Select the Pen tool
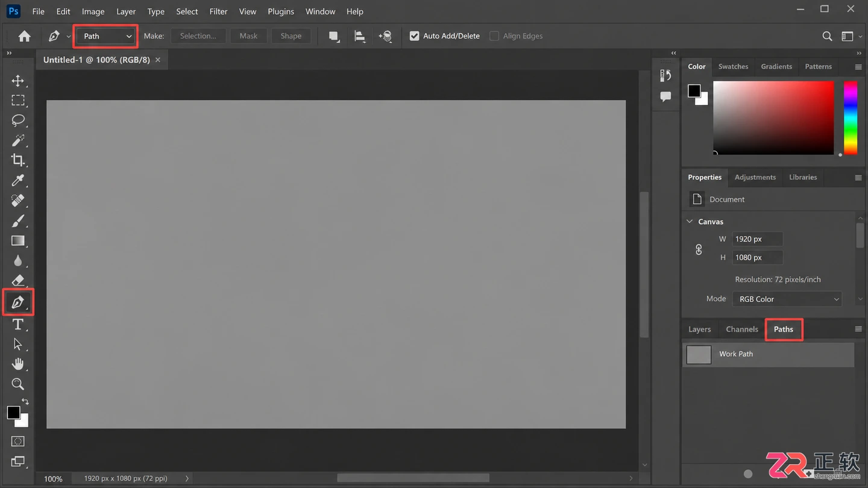The height and width of the screenshot is (488, 868). click(x=18, y=302)
